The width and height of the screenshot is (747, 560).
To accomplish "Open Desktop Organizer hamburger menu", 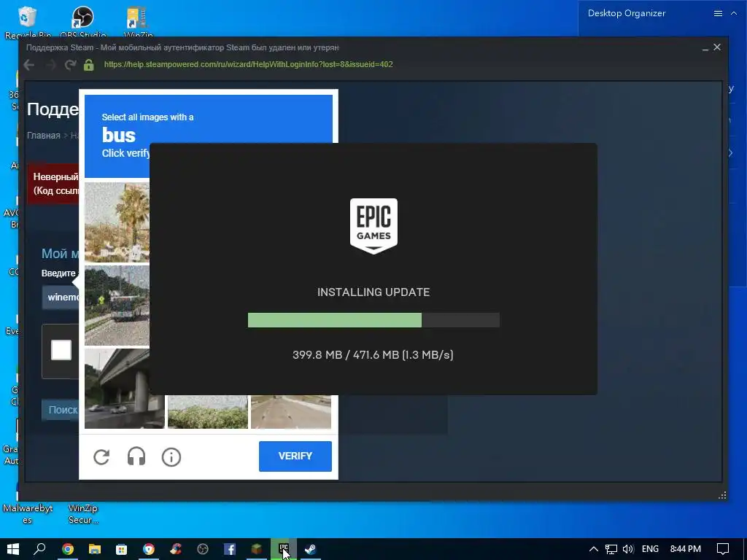I will (718, 13).
